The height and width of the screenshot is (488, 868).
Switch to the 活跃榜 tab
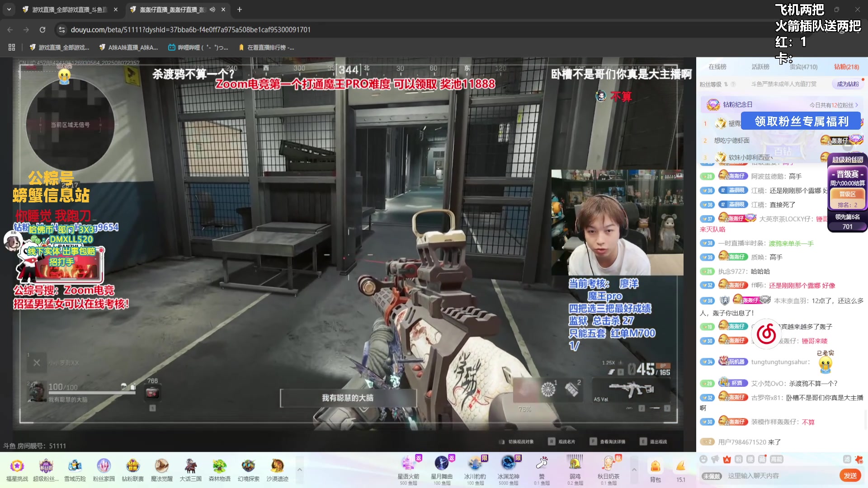pyautogui.click(x=760, y=67)
